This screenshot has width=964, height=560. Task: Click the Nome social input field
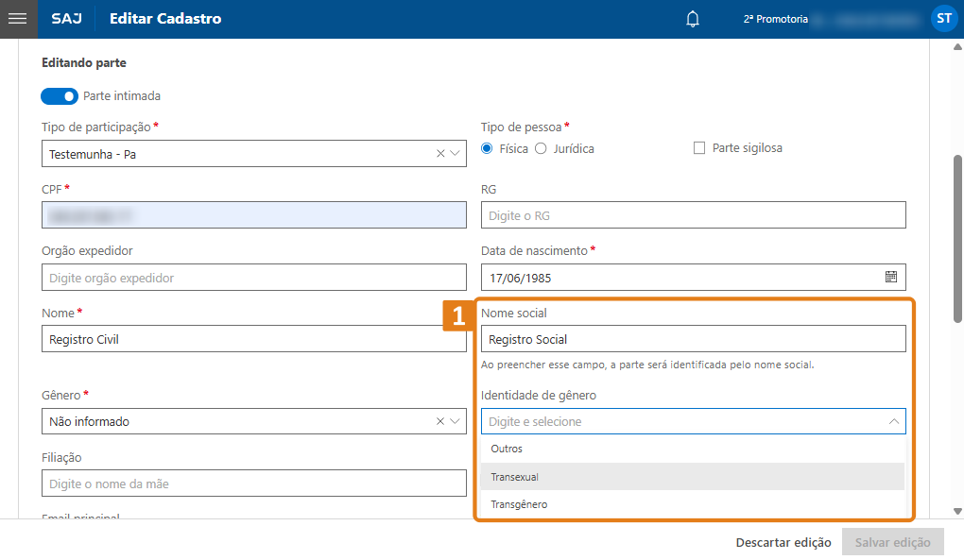pyautogui.click(x=693, y=339)
